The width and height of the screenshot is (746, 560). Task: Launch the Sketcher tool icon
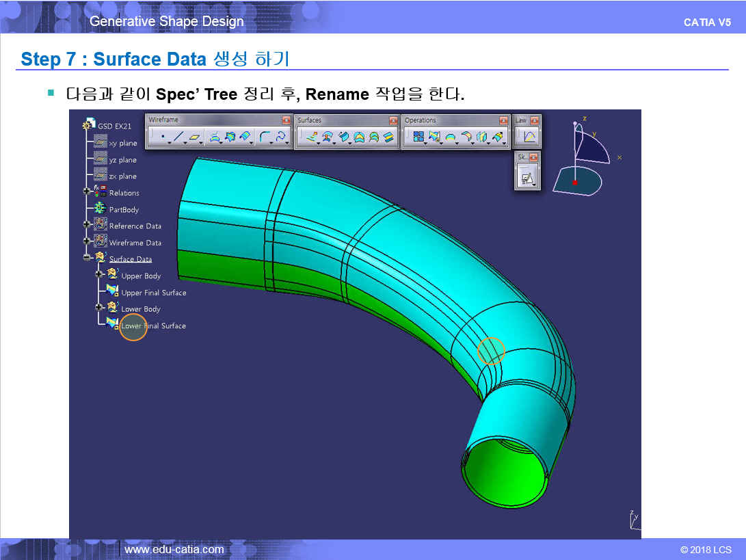(x=527, y=178)
